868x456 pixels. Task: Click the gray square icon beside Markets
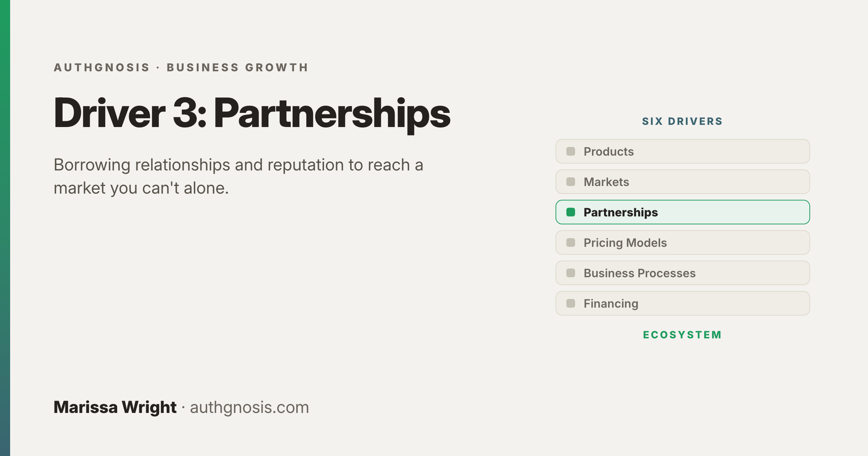tap(571, 182)
